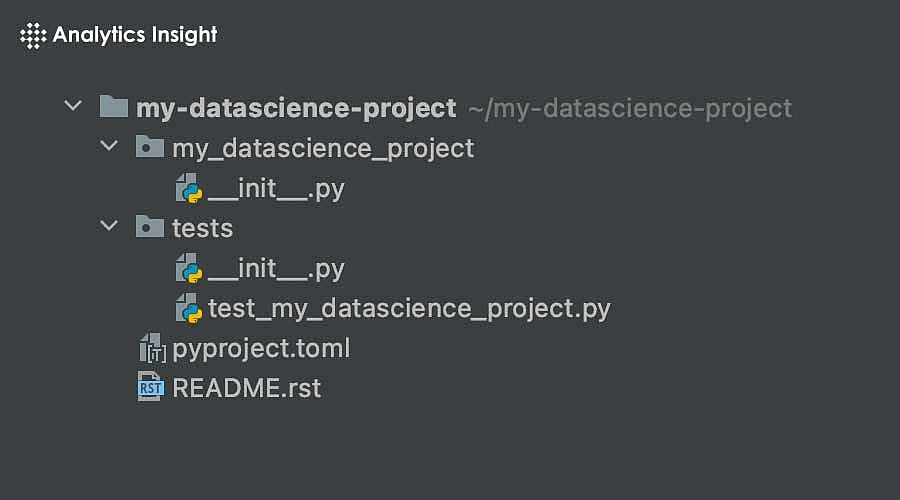Collapse the my-datascience-project root node
The width and height of the screenshot is (900, 500).
tap(72, 106)
